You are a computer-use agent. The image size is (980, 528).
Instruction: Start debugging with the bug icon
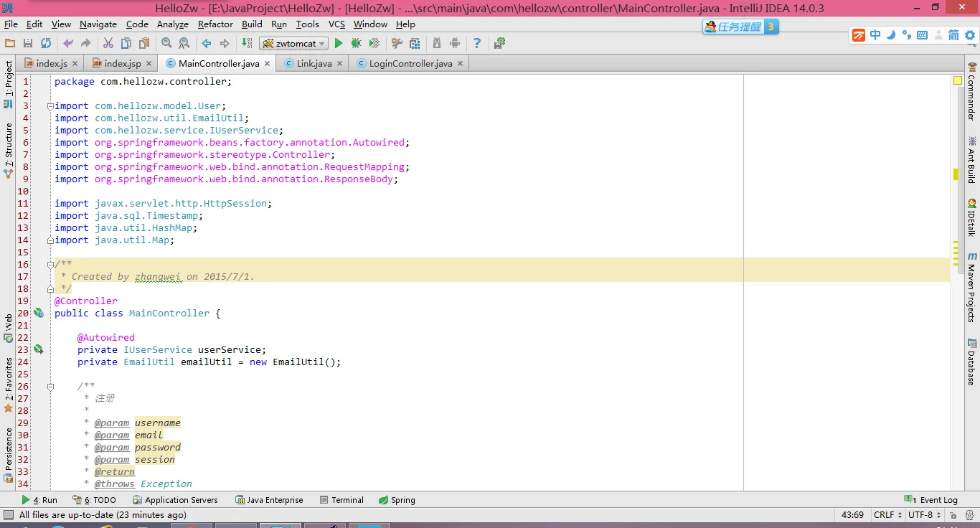(356, 44)
